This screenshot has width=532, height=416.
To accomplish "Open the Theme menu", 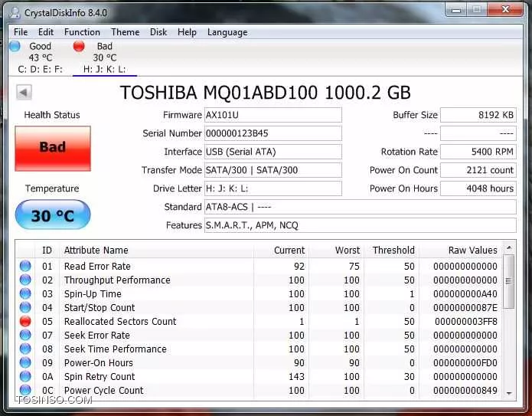I will pos(126,32).
